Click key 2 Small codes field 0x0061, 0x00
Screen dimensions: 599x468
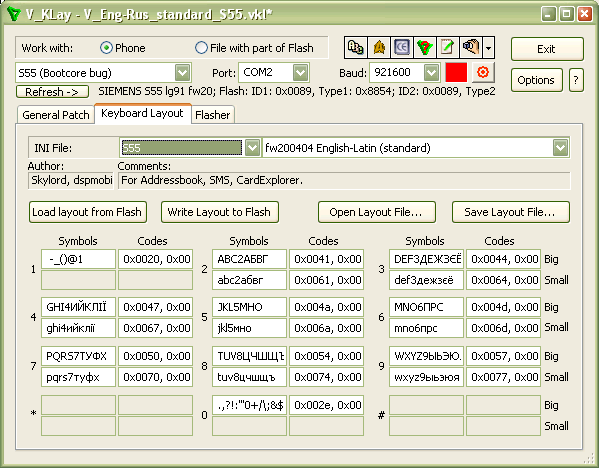click(327, 280)
